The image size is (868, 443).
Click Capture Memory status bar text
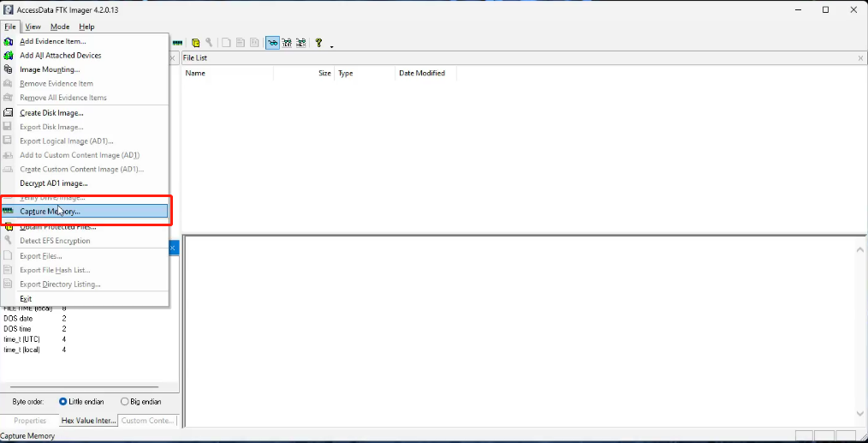[27, 436]
